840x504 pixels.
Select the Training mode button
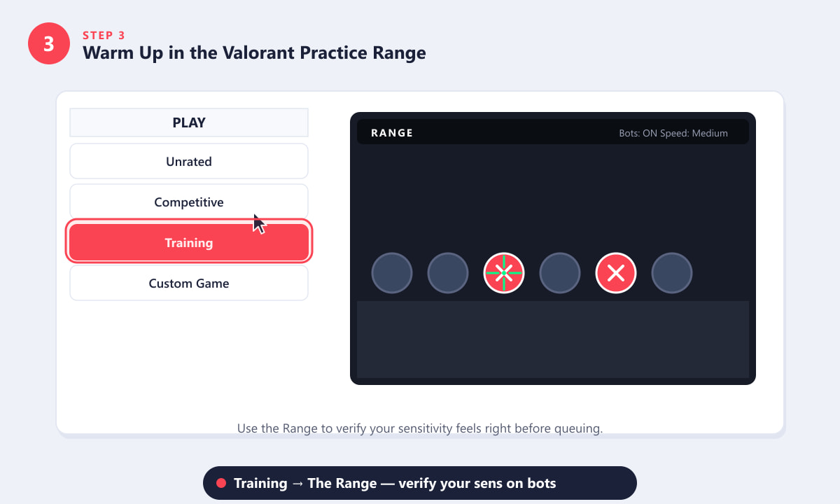(189, 242)
